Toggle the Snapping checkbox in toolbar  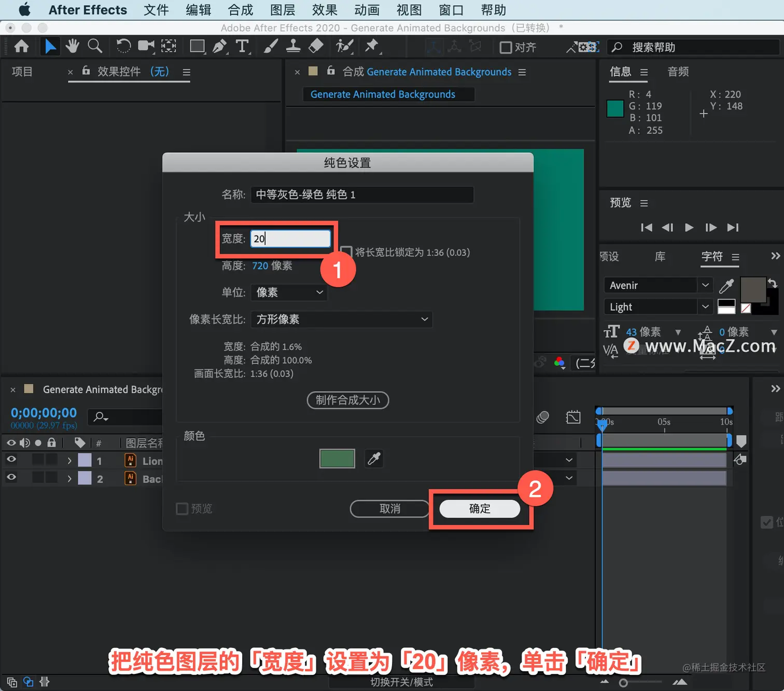click(506, 48)
